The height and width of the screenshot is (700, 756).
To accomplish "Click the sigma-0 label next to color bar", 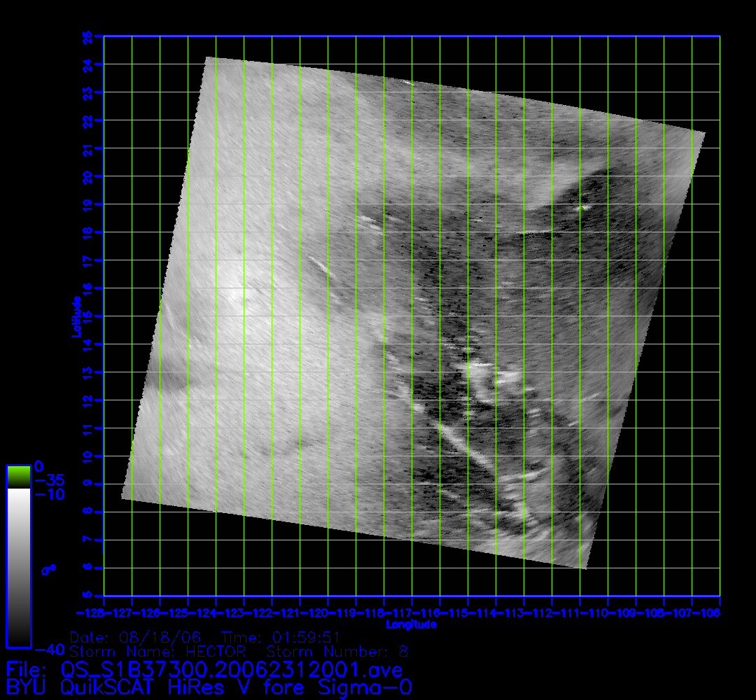I will (48, 570).
